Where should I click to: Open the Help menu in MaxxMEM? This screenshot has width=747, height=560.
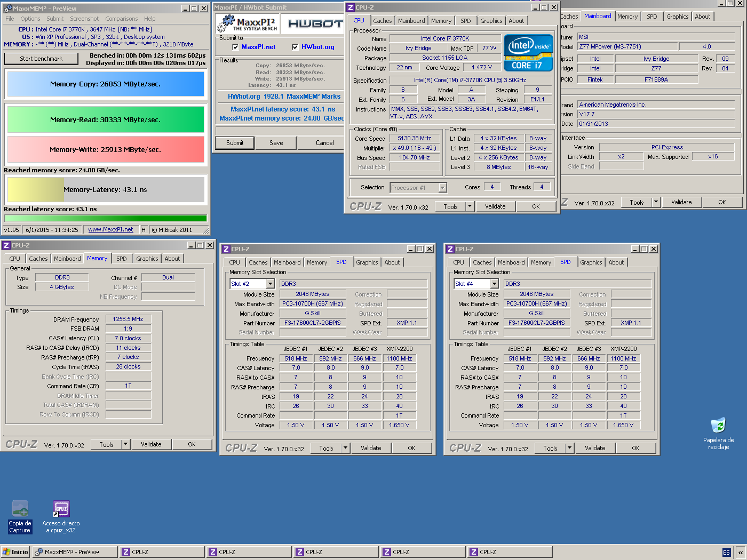(x=150, y=19)
